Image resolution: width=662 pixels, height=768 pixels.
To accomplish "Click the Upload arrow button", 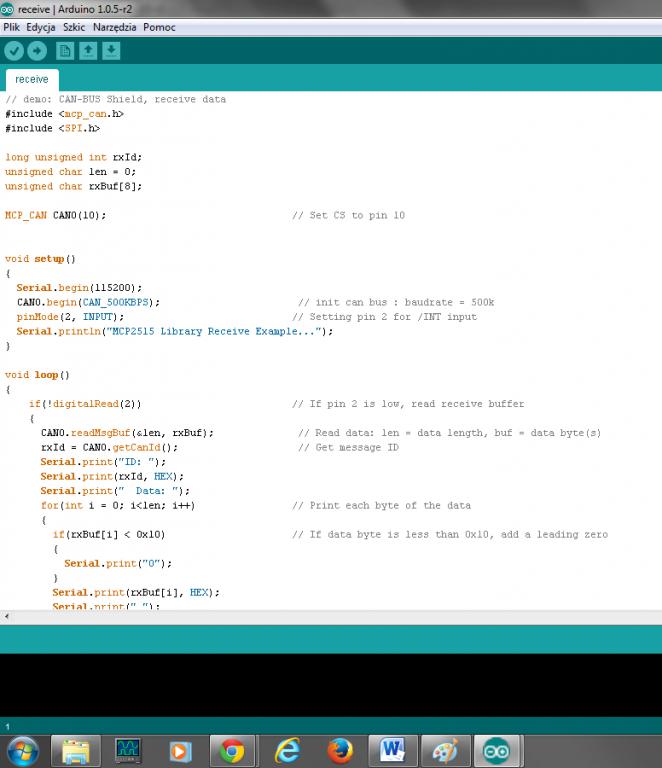I will click(x=37, y=50).
